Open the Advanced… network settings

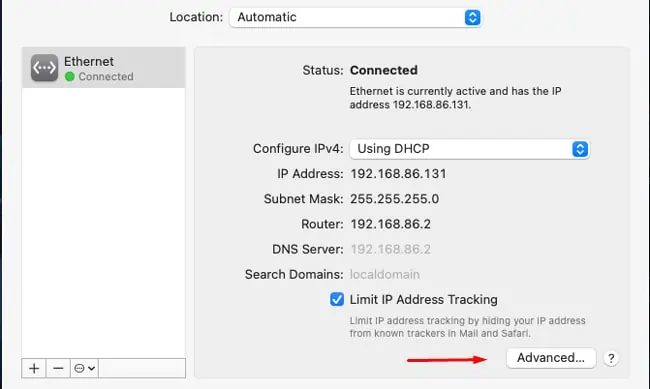pos(551,358)
